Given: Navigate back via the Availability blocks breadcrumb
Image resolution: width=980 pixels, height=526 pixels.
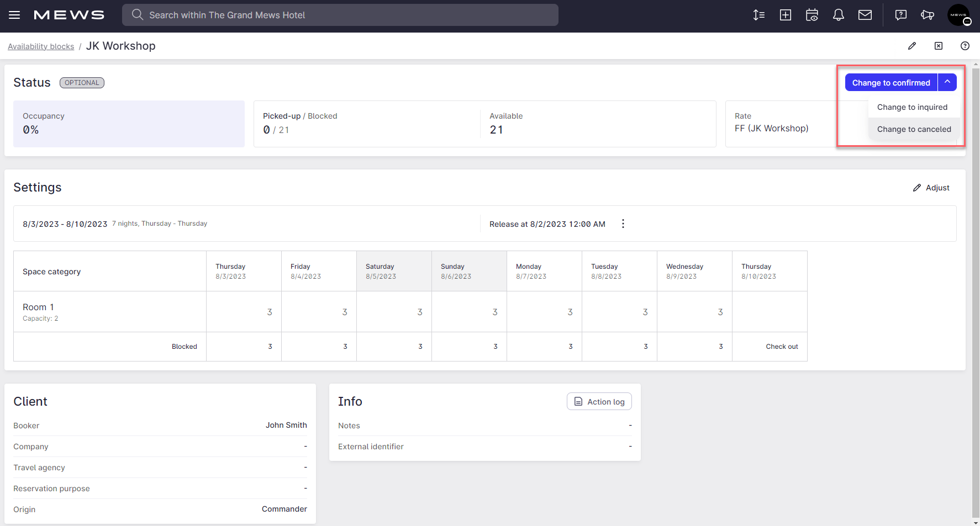Looking at the screenshot, I should [41, 46].
